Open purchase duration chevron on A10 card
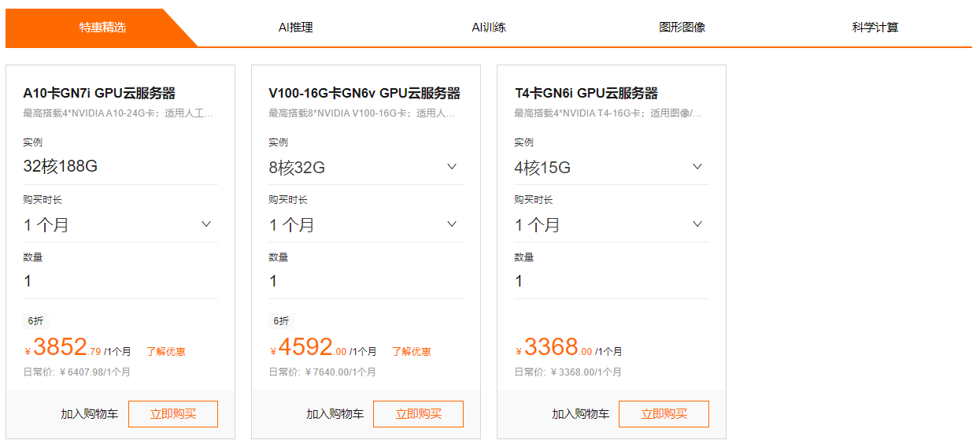The height and width of the screenshot is (444, 980). (x=206, y=224)
